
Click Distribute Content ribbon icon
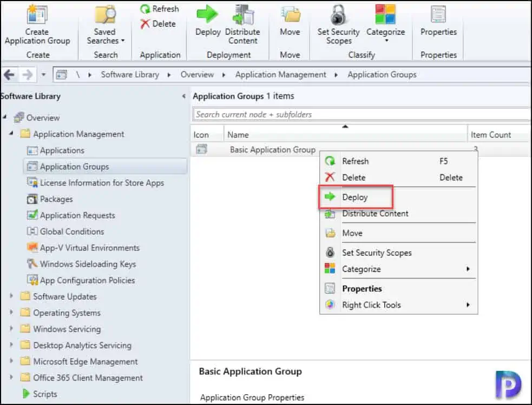(243, 15)
